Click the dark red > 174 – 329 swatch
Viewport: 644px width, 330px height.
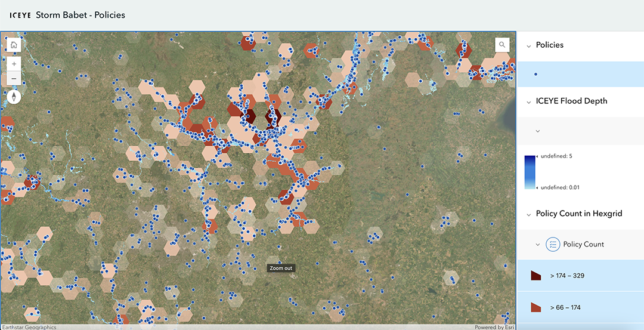coord(535,276)
